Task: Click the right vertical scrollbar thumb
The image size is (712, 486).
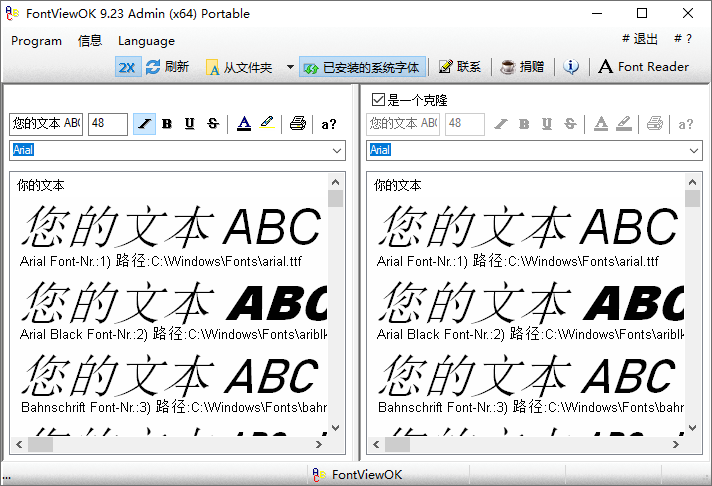Action: pyautogui.click(x=692, y=198)
